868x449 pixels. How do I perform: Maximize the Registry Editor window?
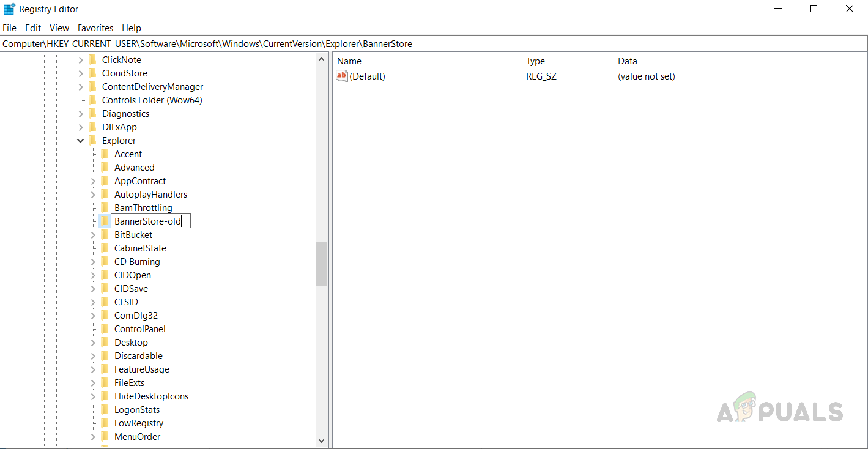coord(814,9)
